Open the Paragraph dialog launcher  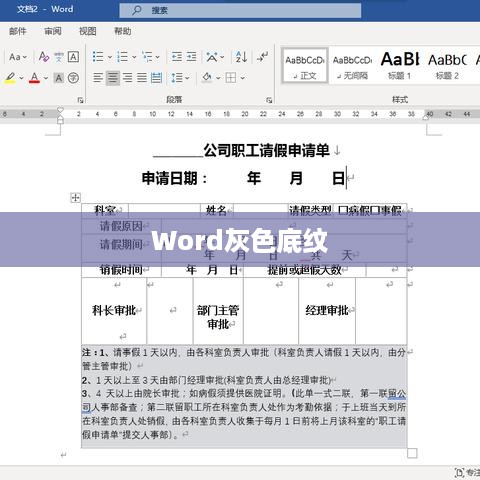click(x=269, y=100)
